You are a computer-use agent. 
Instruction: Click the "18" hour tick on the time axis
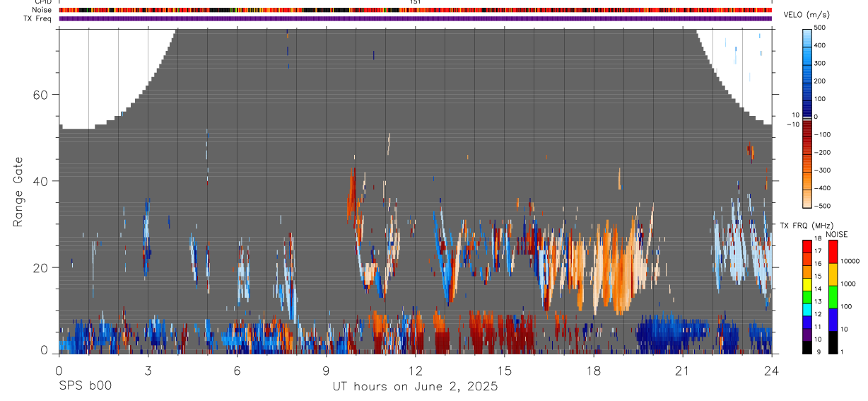[594, 370]
